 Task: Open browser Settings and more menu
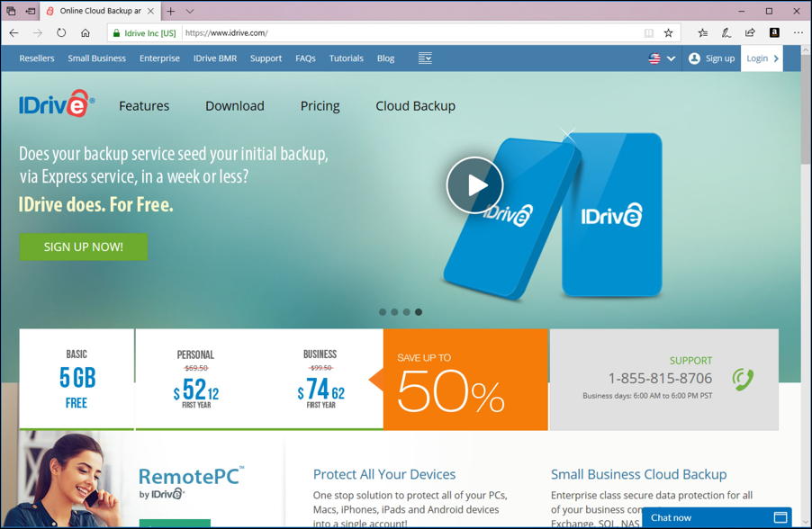pyautogui.click(x=798, y=32)
